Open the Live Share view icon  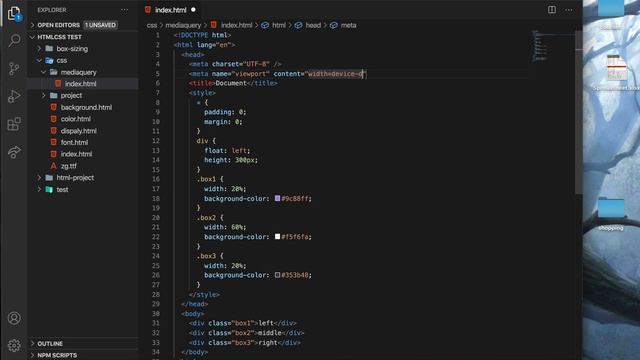pos(14,152)
